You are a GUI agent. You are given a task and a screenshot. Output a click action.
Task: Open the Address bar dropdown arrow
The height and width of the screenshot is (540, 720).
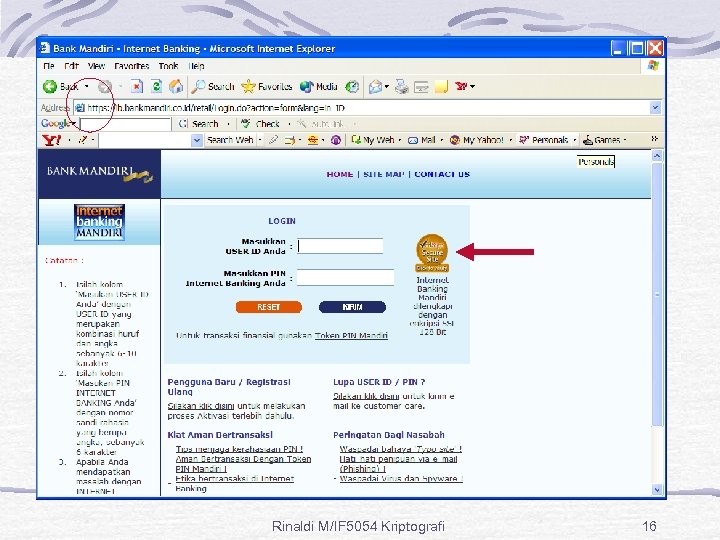coord(655,108)
